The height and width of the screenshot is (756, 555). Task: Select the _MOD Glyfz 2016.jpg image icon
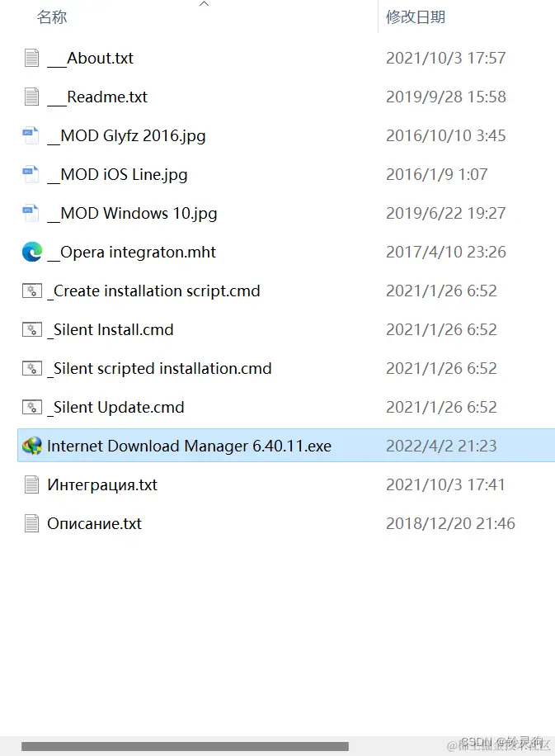click(31, 135)
